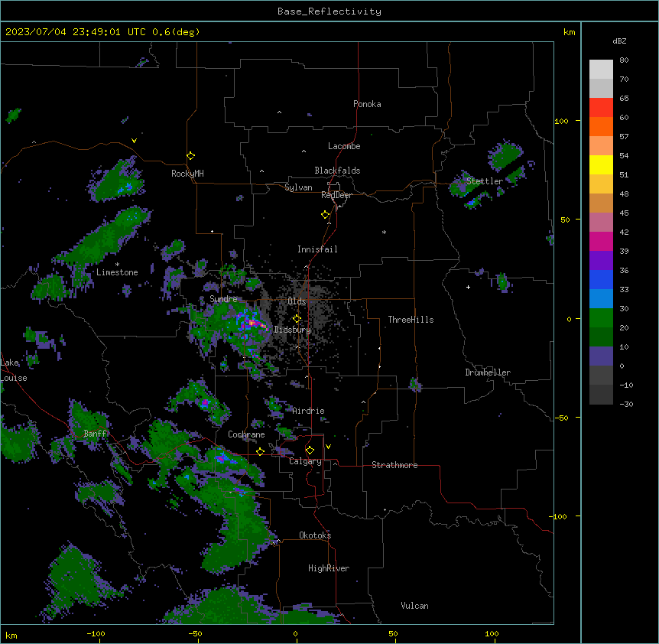
Task: Click the Banff town label
Action: coord(95,434)
